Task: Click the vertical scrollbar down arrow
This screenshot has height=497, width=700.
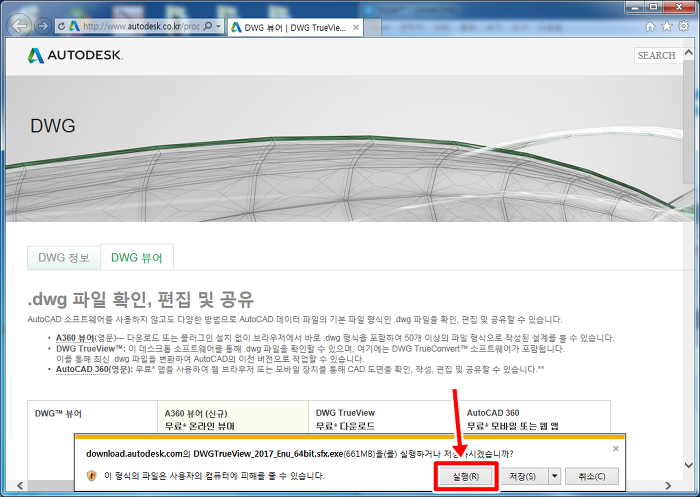Action: coord(688,465)
